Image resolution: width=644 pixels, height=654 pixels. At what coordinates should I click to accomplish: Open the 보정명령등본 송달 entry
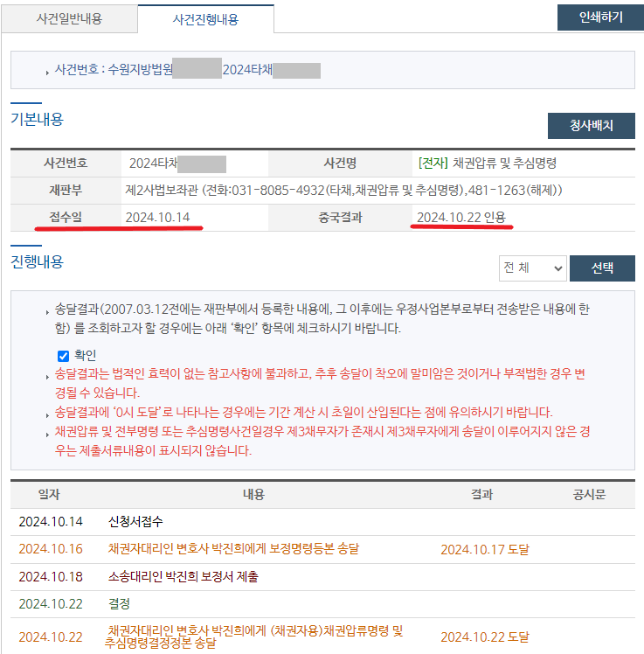233,549
